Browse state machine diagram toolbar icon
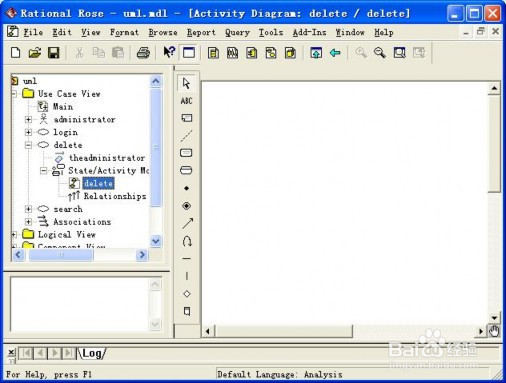The height and width of the screenshot is (383, 506). [271, 53]
